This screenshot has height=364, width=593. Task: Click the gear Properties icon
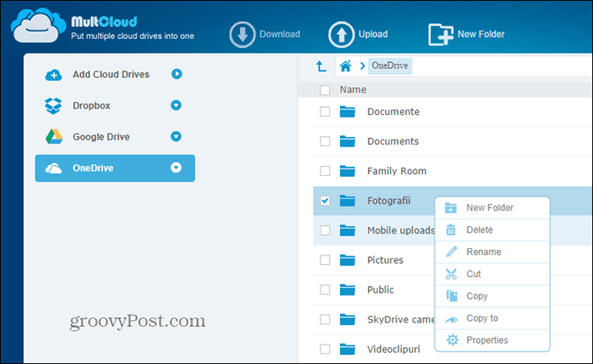[x=452, y=340]
